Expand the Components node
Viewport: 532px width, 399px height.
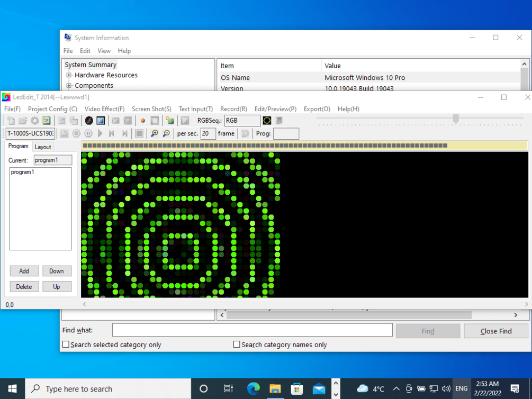68,85
